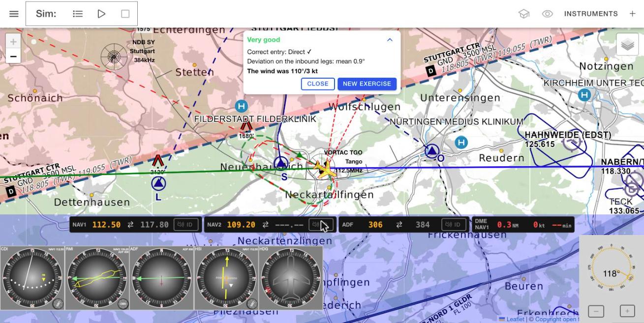Click the HAHNWEIDE (EDST) 125.615 label

(x=568, y=139)
